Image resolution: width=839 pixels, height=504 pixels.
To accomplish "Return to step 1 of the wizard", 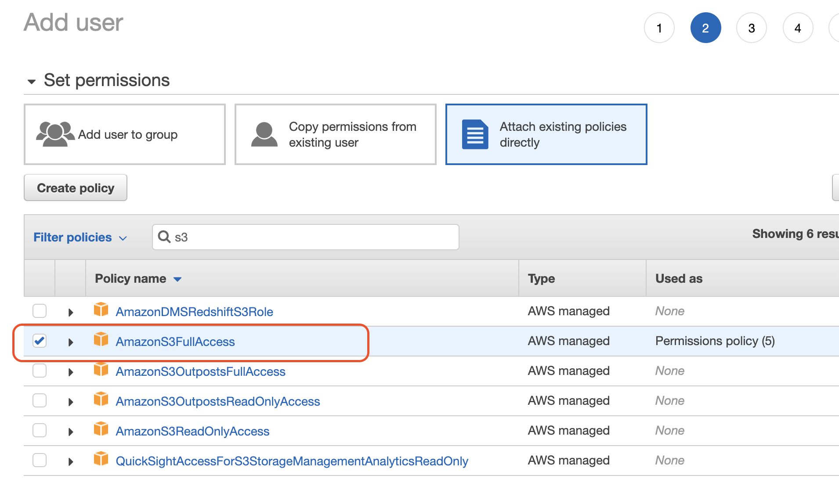I will [x=659, y=28].
